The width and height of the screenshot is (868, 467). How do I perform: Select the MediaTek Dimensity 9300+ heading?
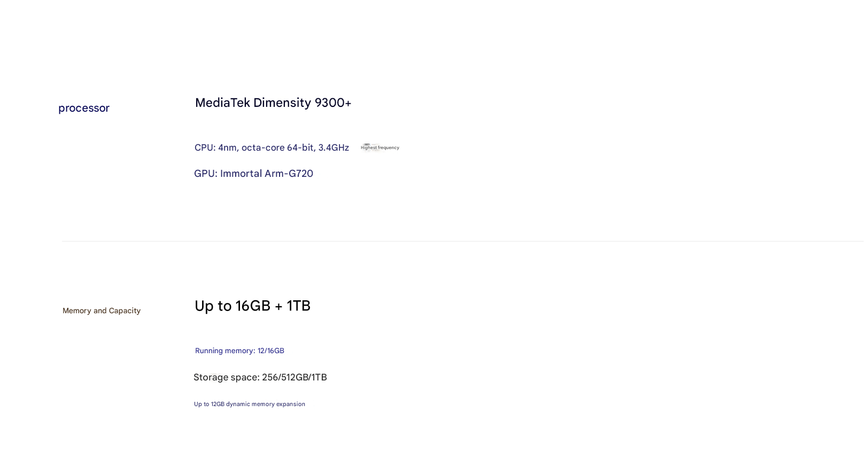[273, 103]
